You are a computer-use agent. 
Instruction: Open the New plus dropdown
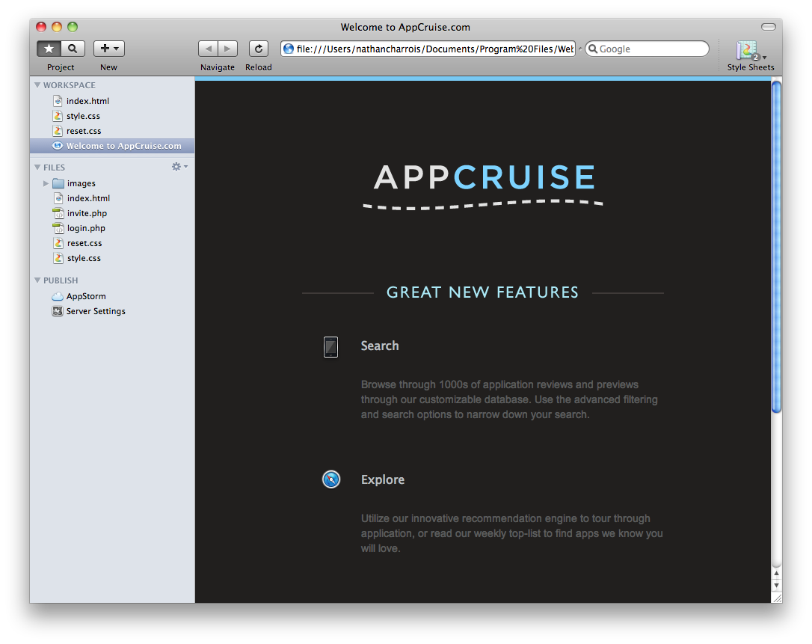coord(108,49)
